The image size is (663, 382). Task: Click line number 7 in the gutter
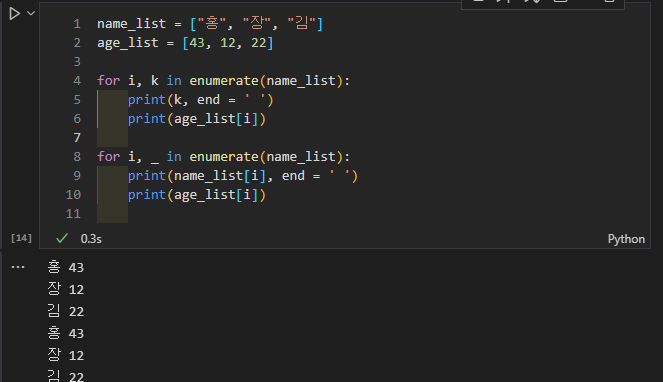[77, 138]
